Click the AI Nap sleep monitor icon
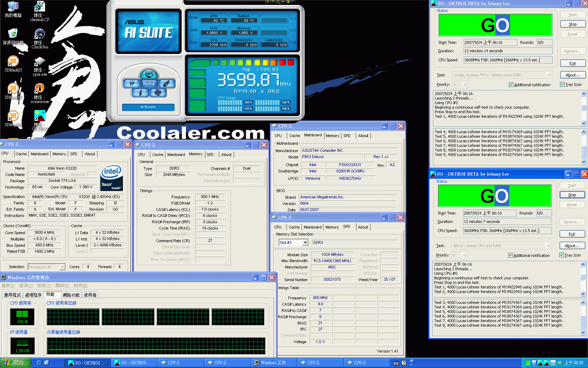Viewport: 588px width, 368px height. click(x=149, y=74)
